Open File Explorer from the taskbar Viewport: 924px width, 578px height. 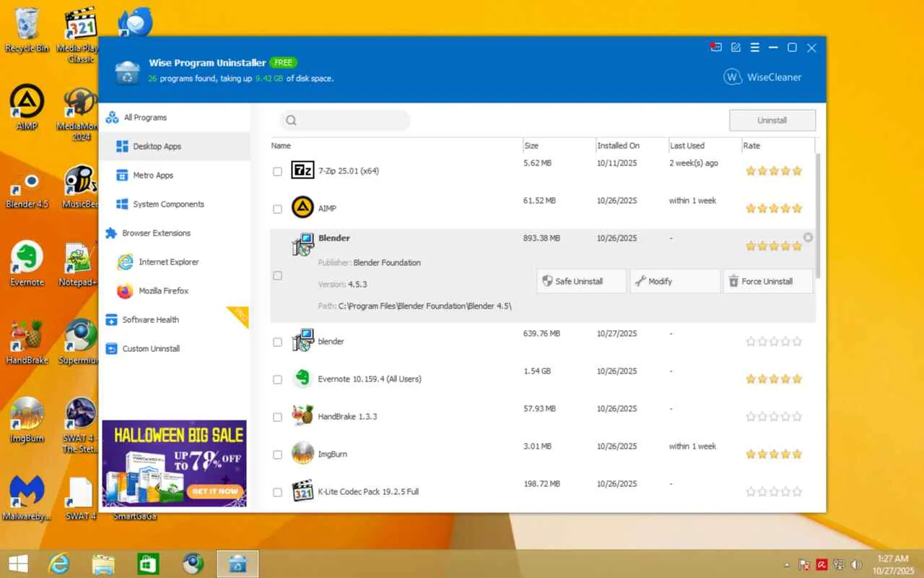103,563
